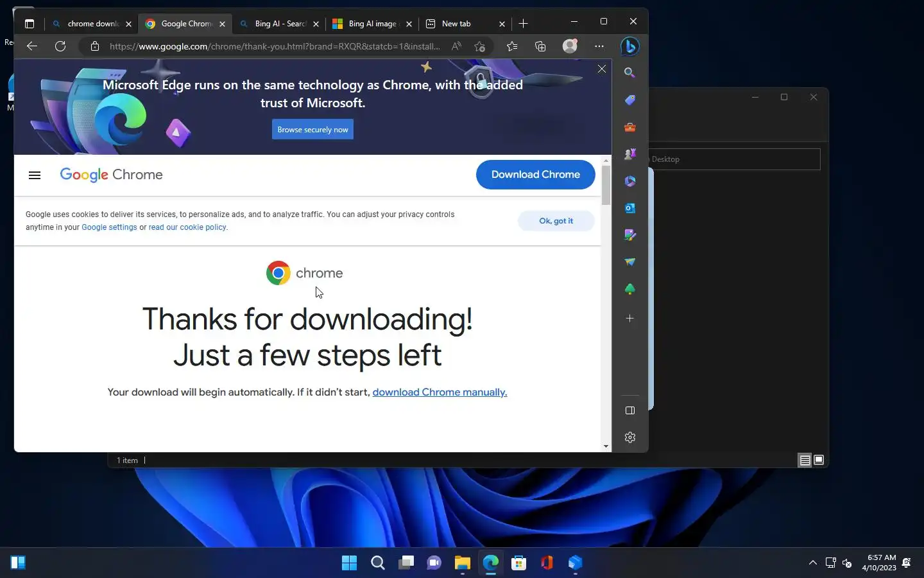Viewport: 924px width, 578px height.
Task: Open sidebar Image Creator icon
Action: point(630,235)
